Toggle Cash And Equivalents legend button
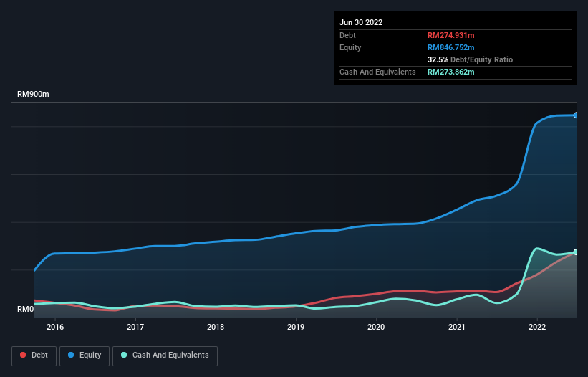This screenshot has height=377, width=588. coord(165,355)
